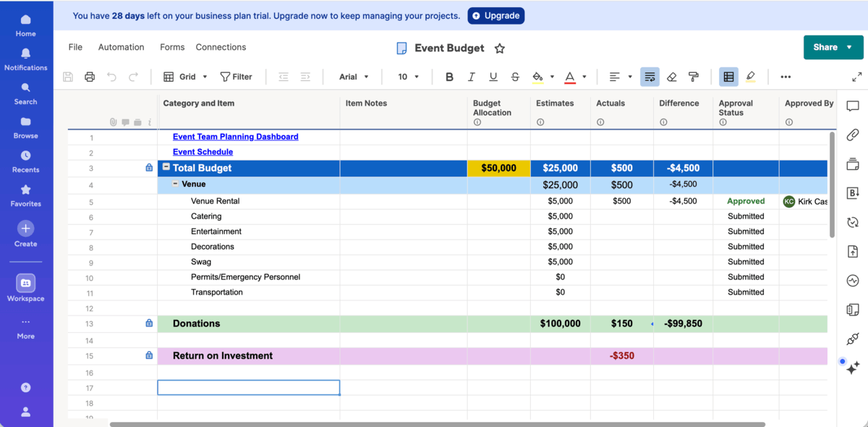Toggle bold formatting on selected cell
868x427 pixels.
pyautogui.click(x=449, y=76)
